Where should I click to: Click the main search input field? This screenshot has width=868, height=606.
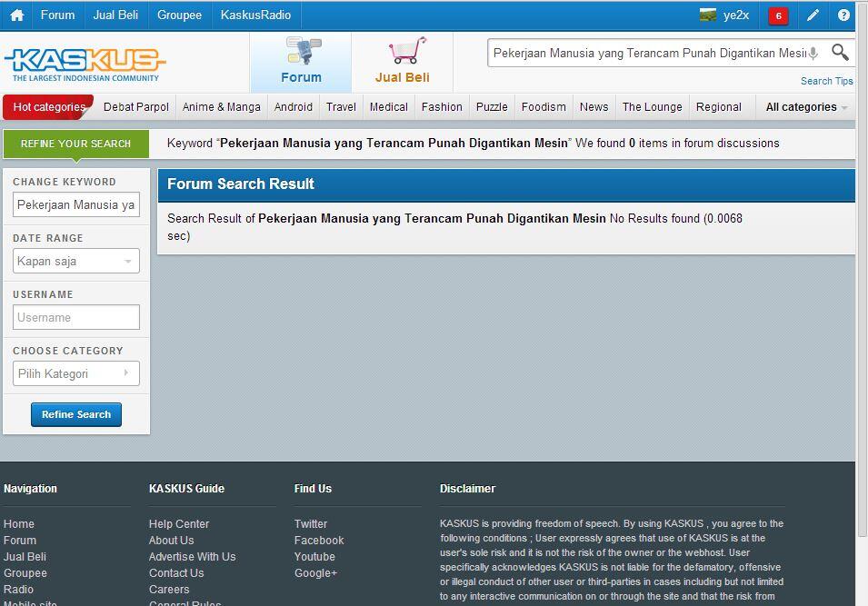pos(648,53)
